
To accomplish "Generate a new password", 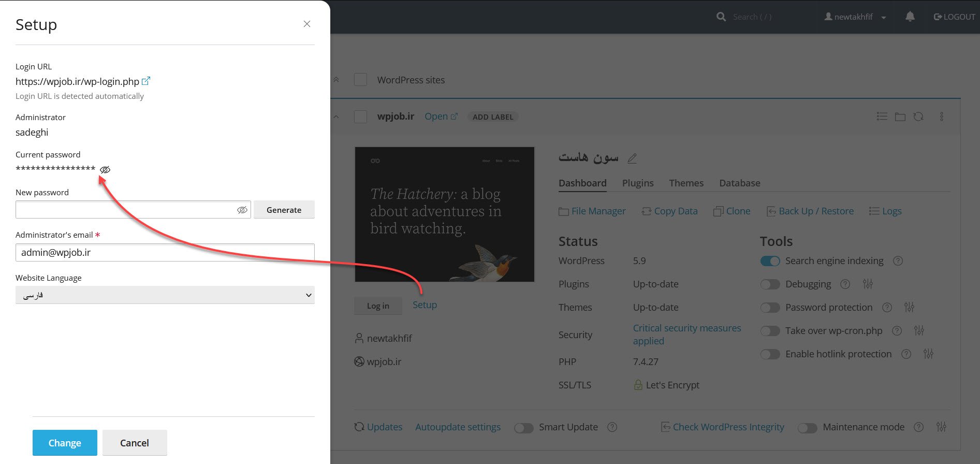I will (284, 210).
